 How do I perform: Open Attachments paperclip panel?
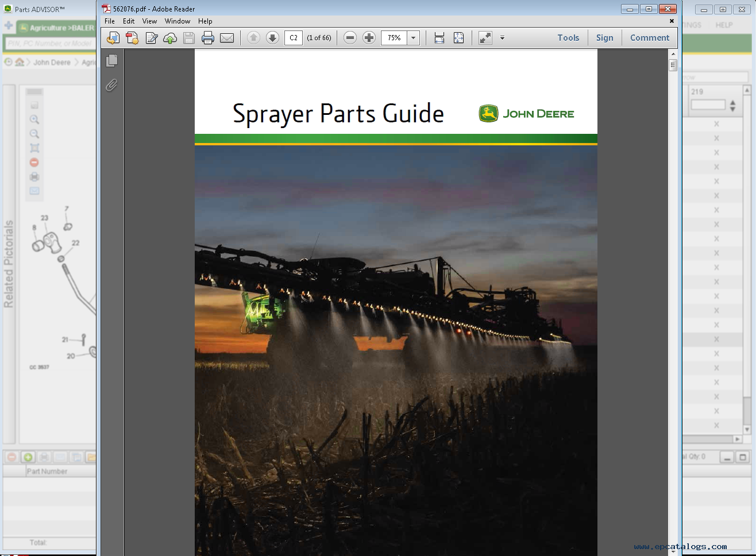[x=112, y=85]
